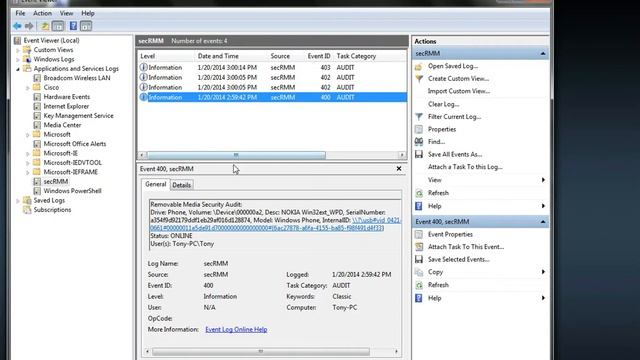
Task: Click the Open Saved Log icon
Action: pyautogui.click(x=418, y=66)
